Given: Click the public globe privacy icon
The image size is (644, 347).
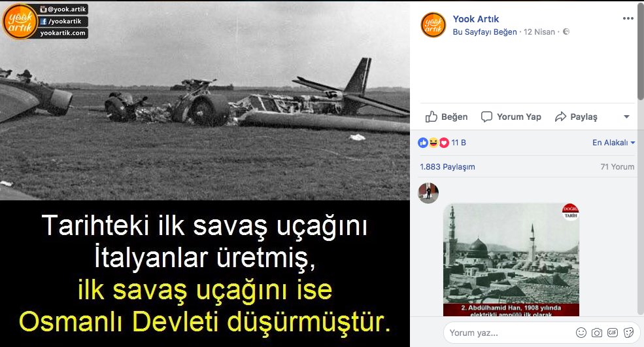Looking at the screenshot, I should coord(566,31).
